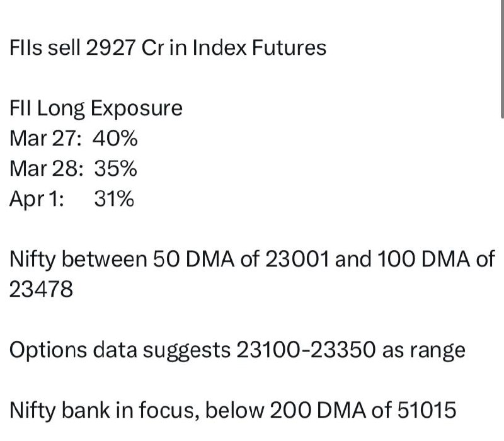
Task: Click the word 'Futures' in the headline
Action: [x=289, y=48]
